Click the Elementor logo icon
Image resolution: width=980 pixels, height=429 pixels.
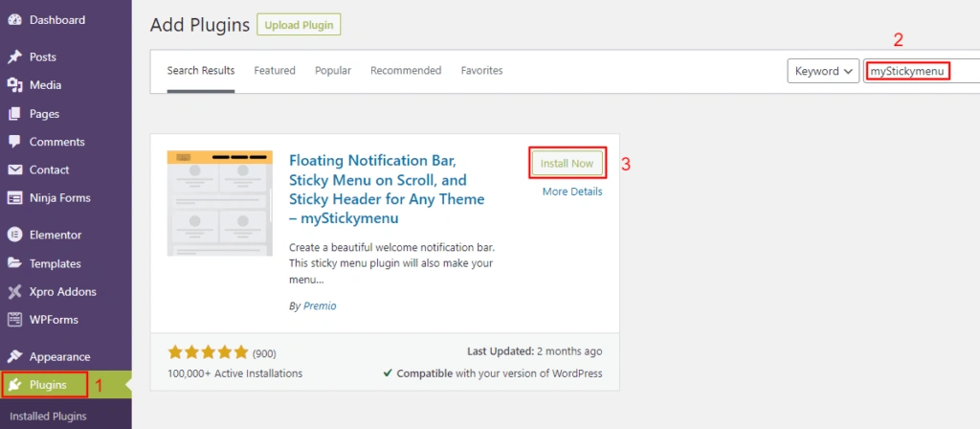[x=14, y=235]
